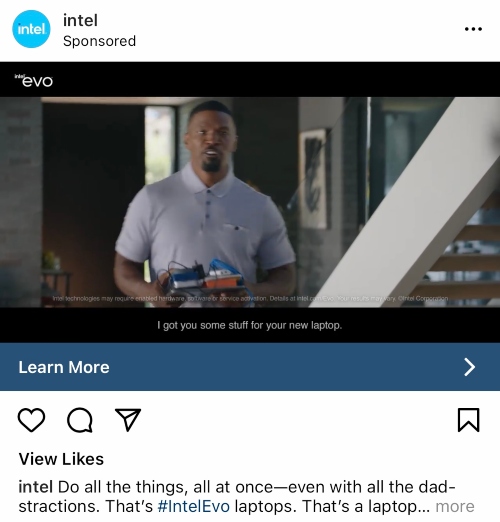
Task: Expand the caption with the more link
Action: (x=455, y=506)
